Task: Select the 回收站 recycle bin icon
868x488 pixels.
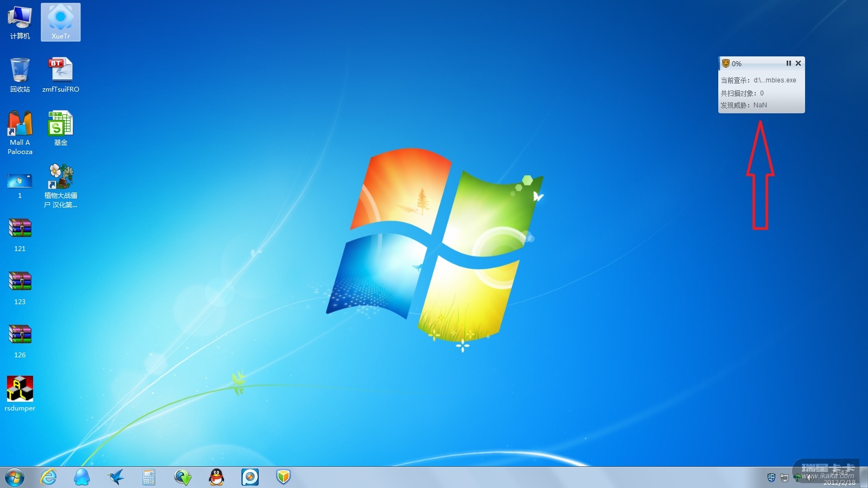Action: point(20,75)
